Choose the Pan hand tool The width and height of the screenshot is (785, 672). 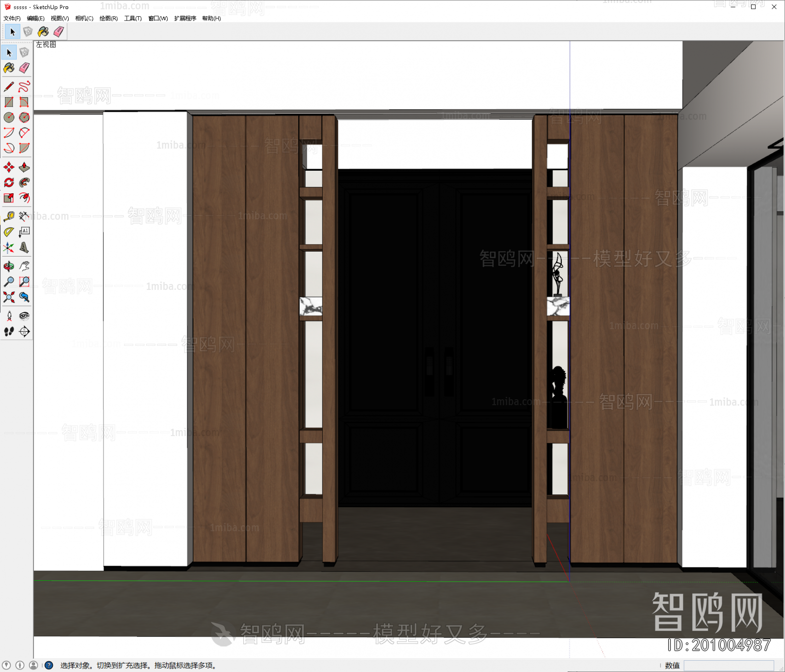coord(24,266)
